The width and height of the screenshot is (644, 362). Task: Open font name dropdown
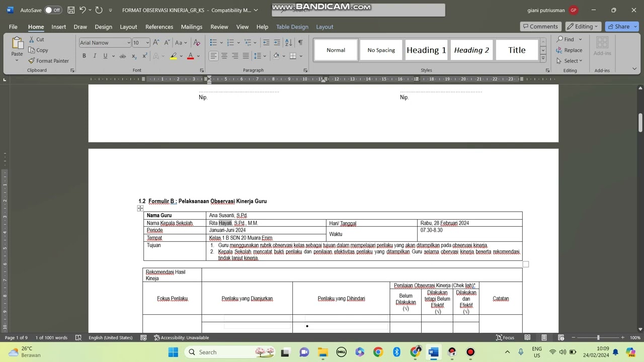[x=128, y=43]
